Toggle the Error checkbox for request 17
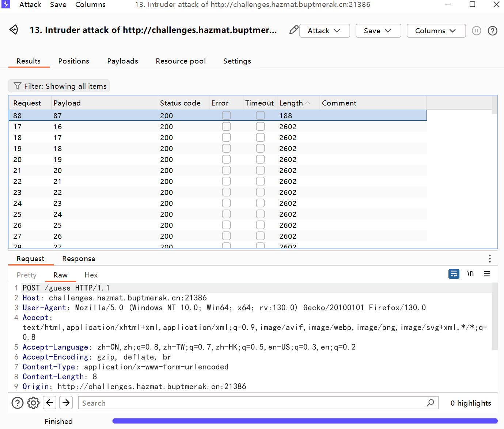The image size is (504, 429). pyautogui.click(x=227, y=126)
